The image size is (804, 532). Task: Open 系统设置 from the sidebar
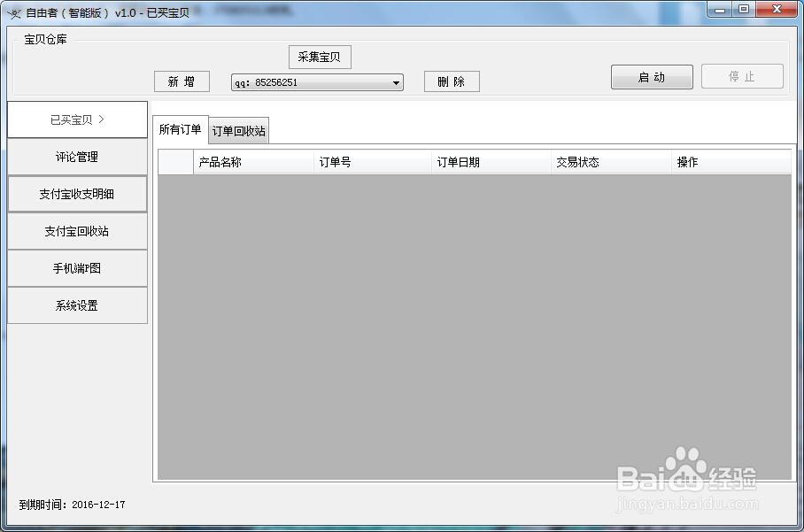[76, 305]
